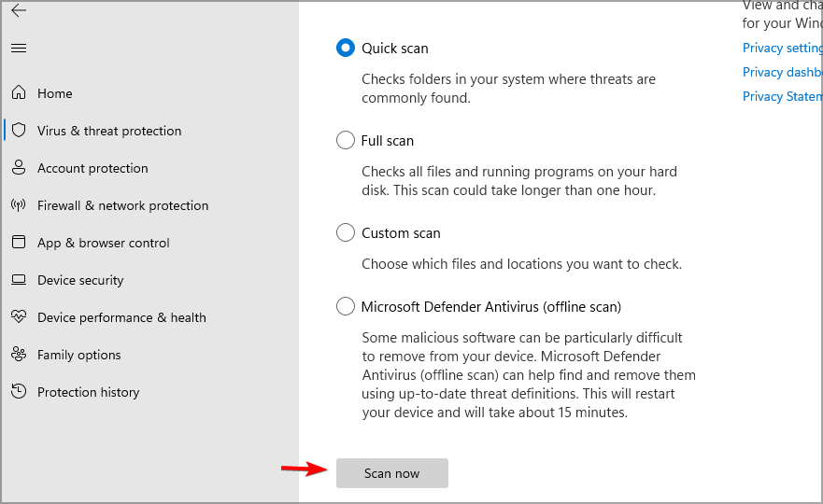The image size is (823, 504).
Task: Open the Privacy Statement link
Action: [782, 96]
